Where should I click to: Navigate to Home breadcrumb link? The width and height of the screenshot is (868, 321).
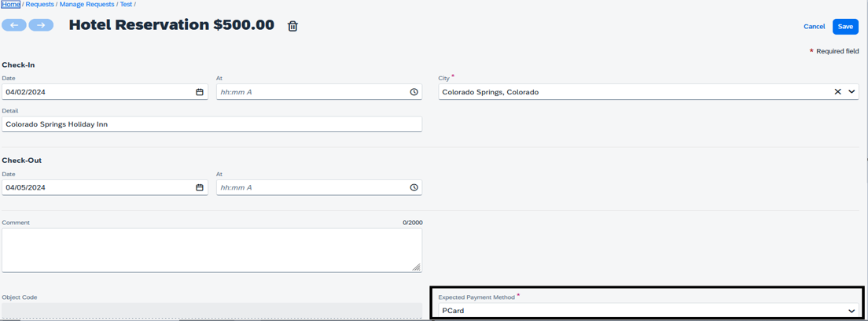[x=11, y=5]
